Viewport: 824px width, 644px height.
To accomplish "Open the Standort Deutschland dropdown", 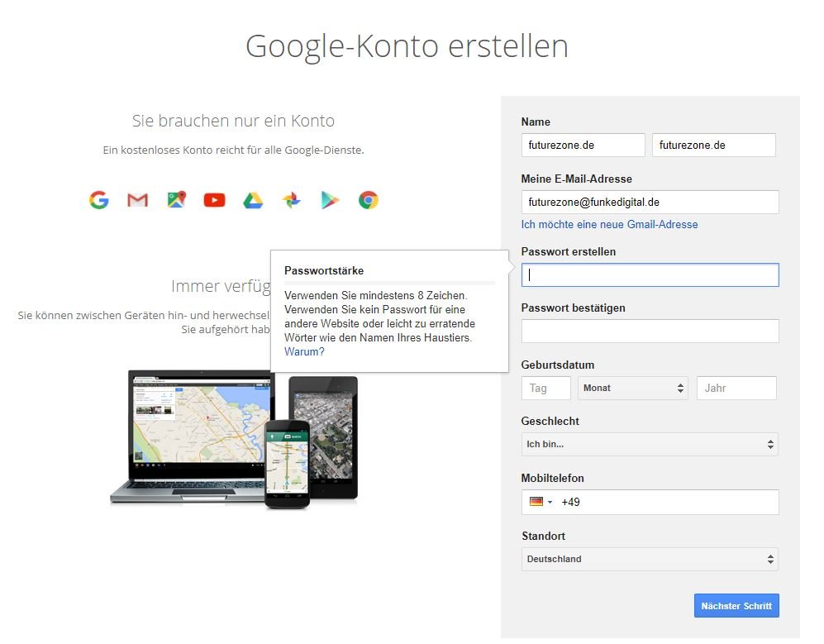I will [650, 560].
